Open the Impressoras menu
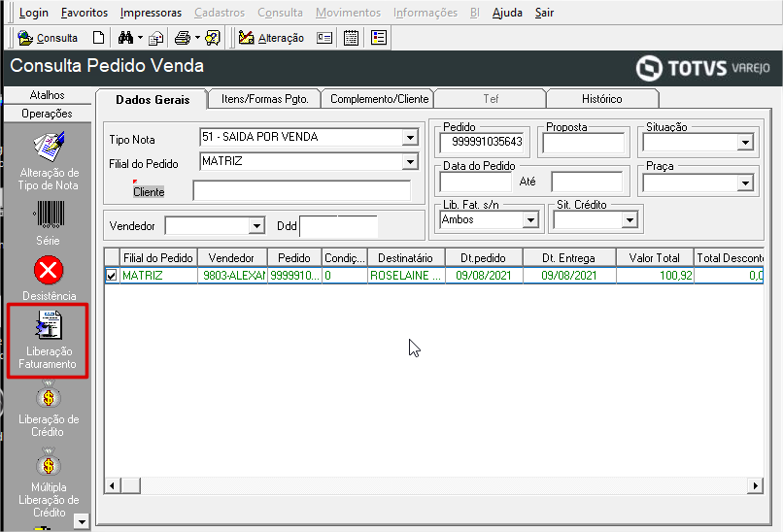The width and height of the screenshot is (783, 532). (151, 13)
